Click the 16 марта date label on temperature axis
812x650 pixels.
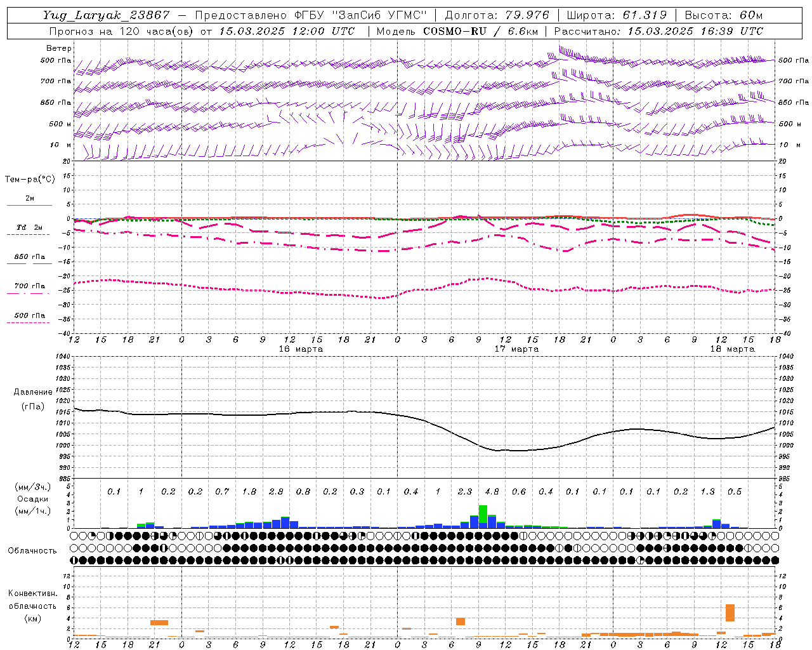(301, 349)
